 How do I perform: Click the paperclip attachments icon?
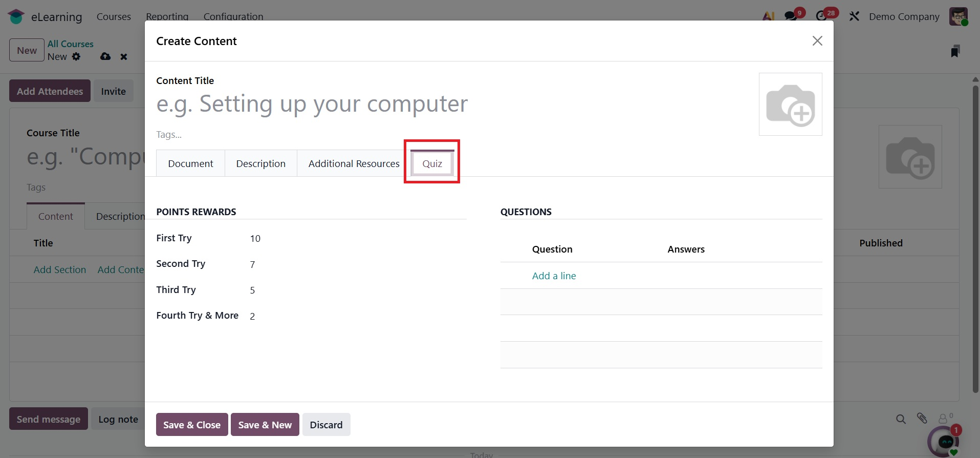[x=922, y=419]
